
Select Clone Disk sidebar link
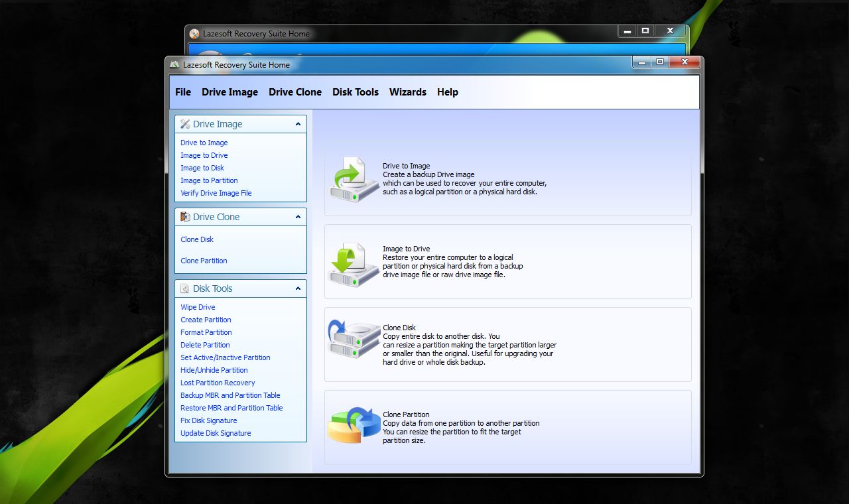197,239
